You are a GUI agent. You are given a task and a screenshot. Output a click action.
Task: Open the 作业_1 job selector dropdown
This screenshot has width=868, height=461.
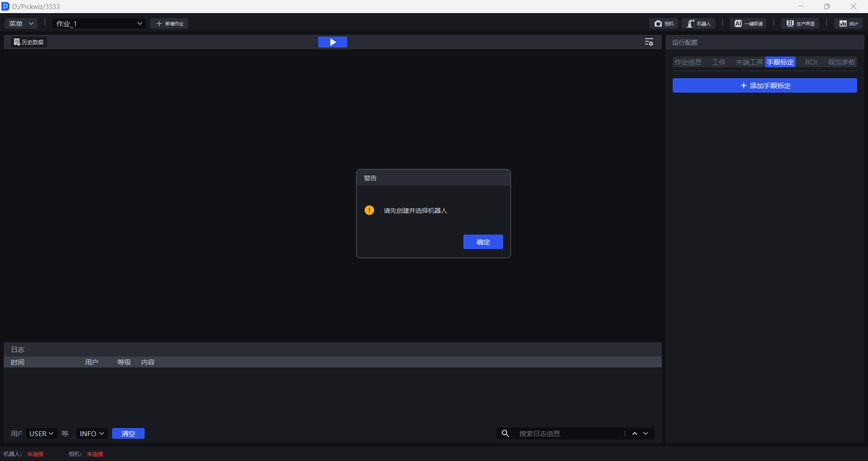100,24
